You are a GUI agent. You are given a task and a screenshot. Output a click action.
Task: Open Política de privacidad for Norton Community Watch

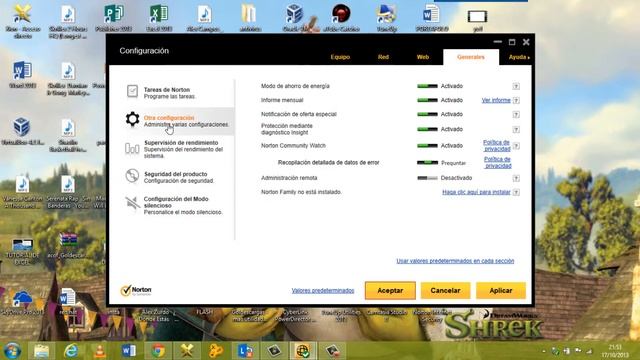click(x=496, y=146)
